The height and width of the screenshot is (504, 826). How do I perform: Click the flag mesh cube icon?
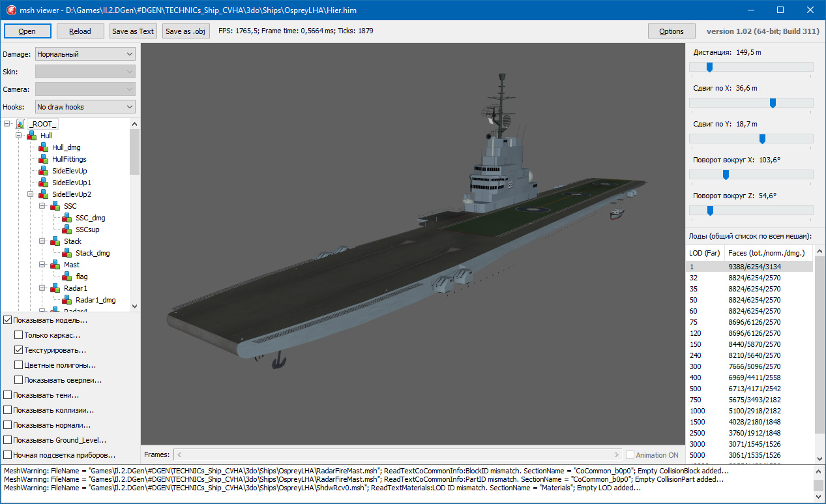tap(67, 276)
